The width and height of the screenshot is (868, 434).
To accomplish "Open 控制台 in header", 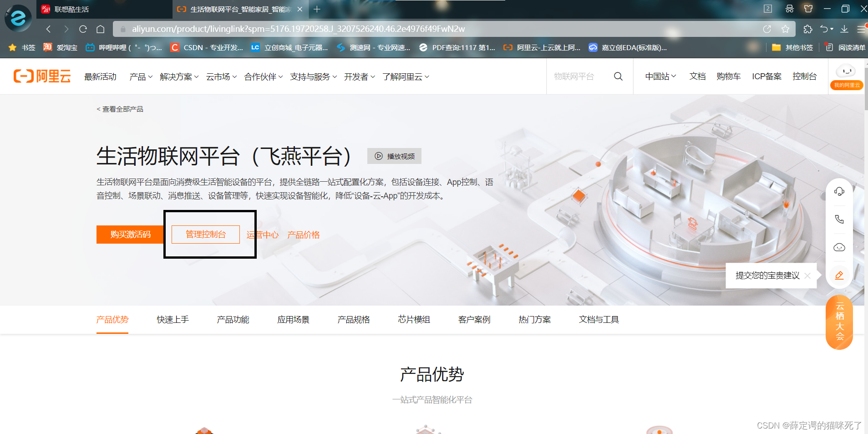I will point(804,77).
